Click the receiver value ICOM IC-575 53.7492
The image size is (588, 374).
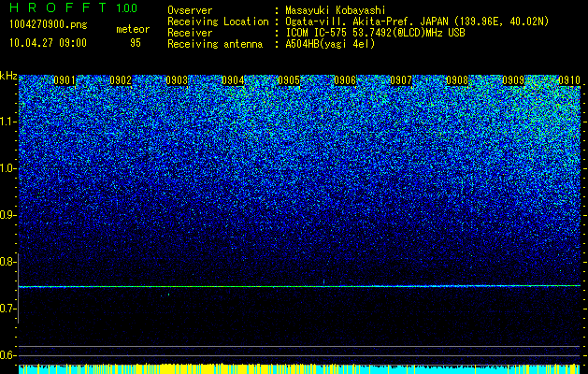pos(351,33)
